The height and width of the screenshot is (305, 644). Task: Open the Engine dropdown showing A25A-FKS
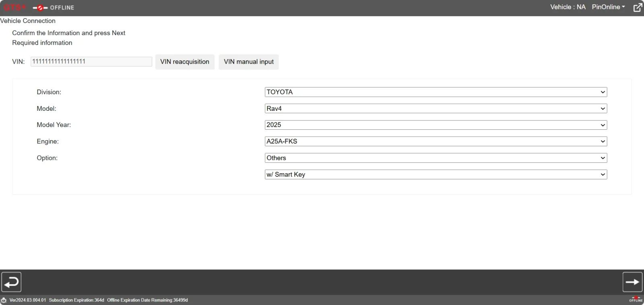coord(436,141)
